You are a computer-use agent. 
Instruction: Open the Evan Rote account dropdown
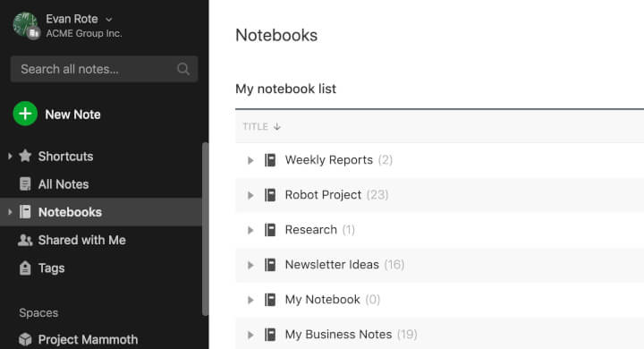tap(108, 20)
